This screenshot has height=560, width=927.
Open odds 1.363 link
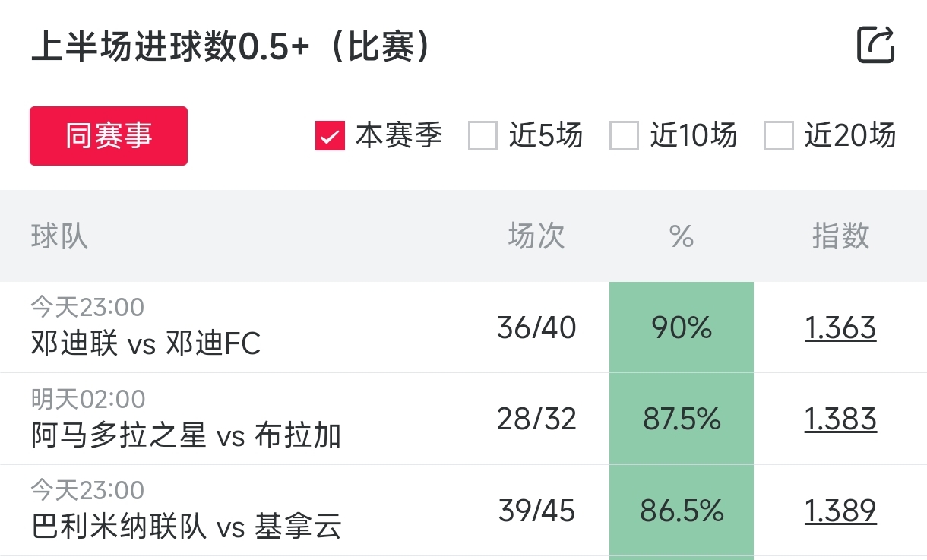[x=840, y=328]
